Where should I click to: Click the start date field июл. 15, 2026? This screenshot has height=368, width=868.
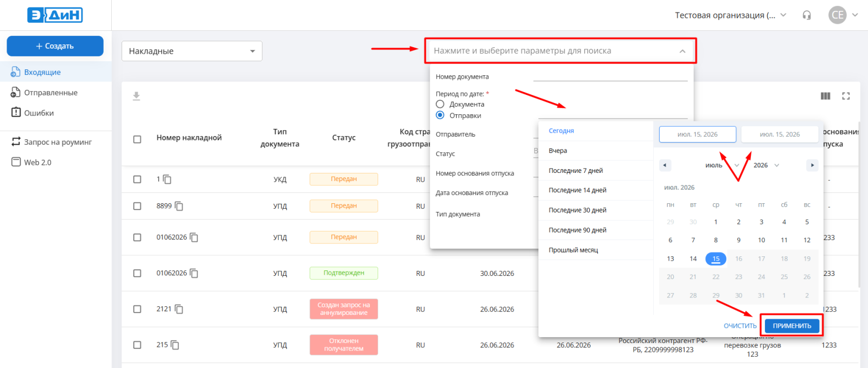coord(698,134)
